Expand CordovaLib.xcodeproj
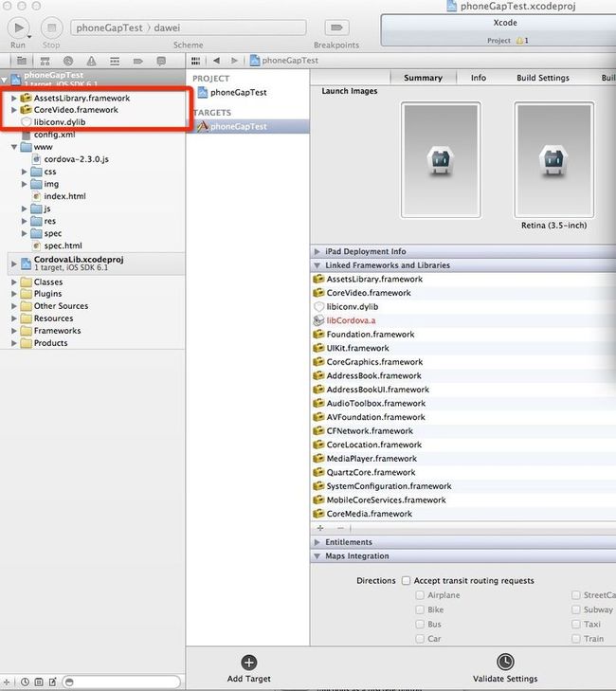Screen dimensions: 616x691 14,264
